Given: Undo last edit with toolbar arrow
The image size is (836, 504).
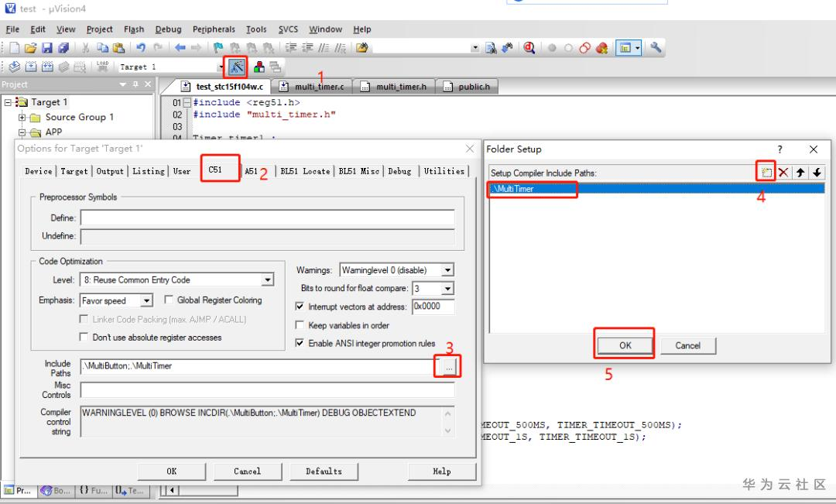Looking at the screenshot, I should [141, 48].
